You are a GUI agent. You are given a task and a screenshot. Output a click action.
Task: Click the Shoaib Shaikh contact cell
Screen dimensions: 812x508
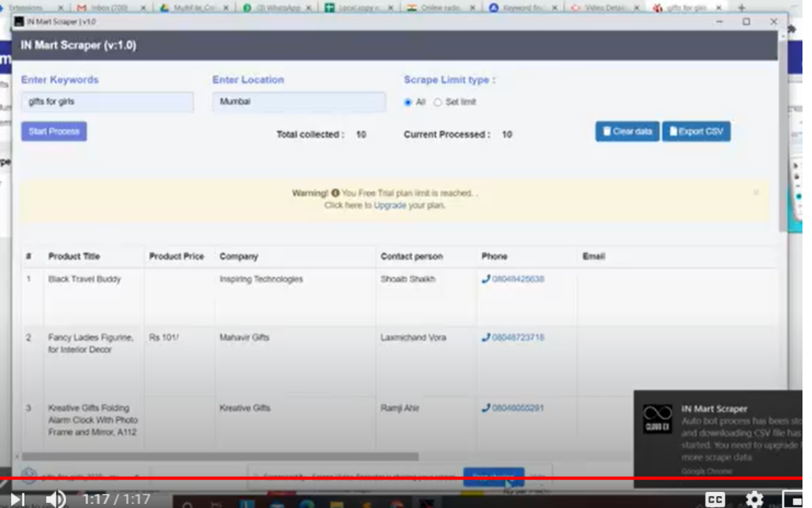(x=408, y=279)
